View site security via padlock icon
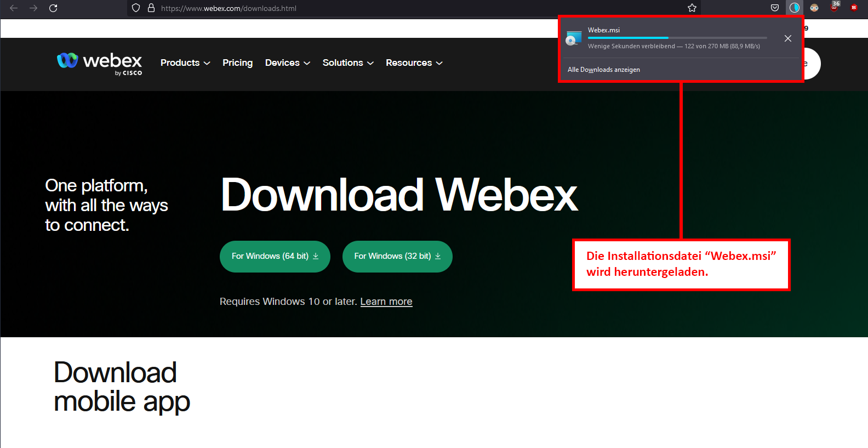 tap(151, 8)
